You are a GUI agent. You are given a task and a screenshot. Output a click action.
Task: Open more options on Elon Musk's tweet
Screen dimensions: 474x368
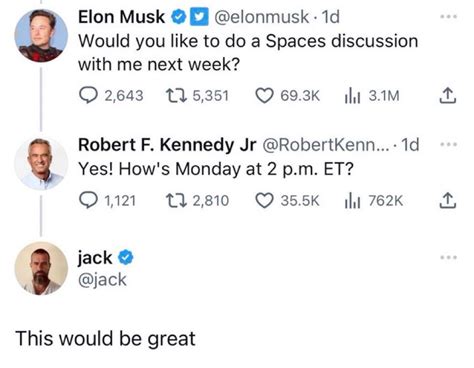pyautogui.click(x=448, y=16)
